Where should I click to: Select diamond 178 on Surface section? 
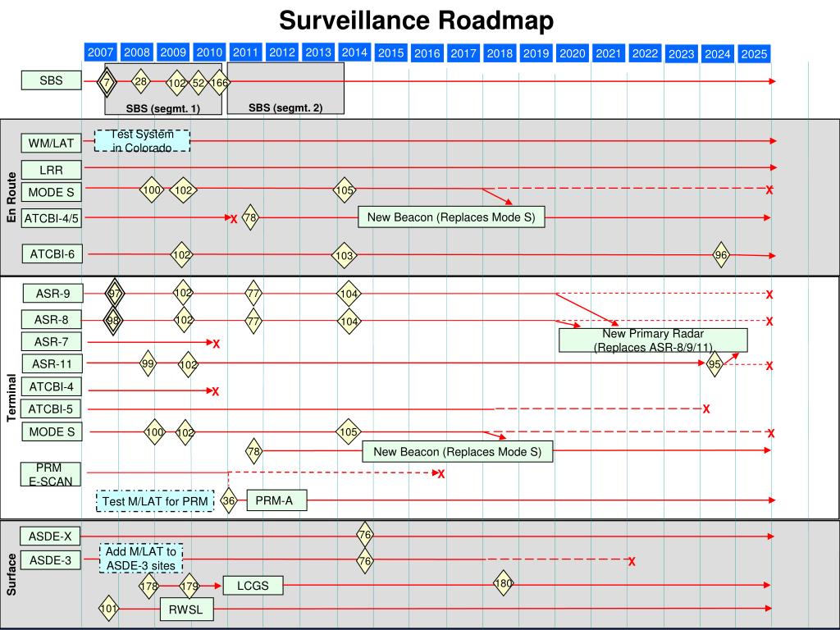149,586
